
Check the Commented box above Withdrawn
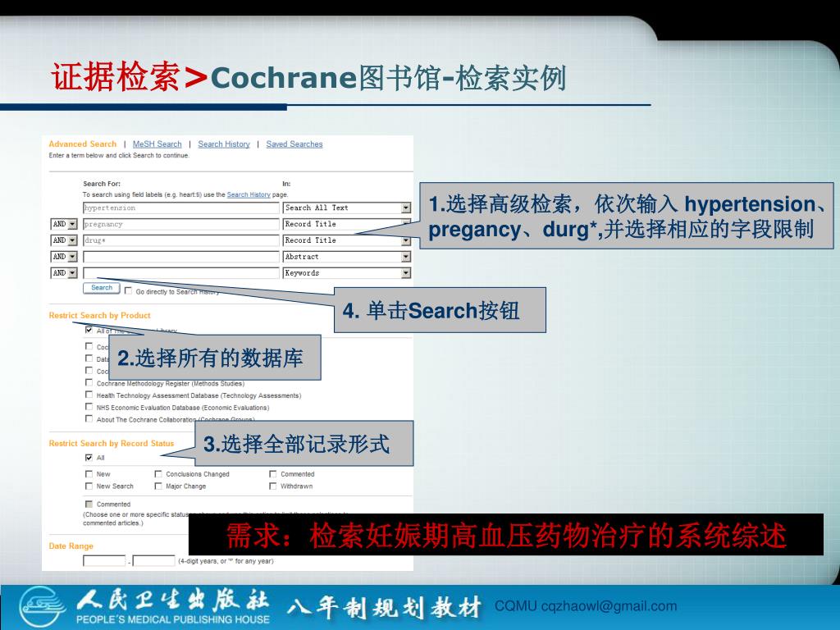272,474
